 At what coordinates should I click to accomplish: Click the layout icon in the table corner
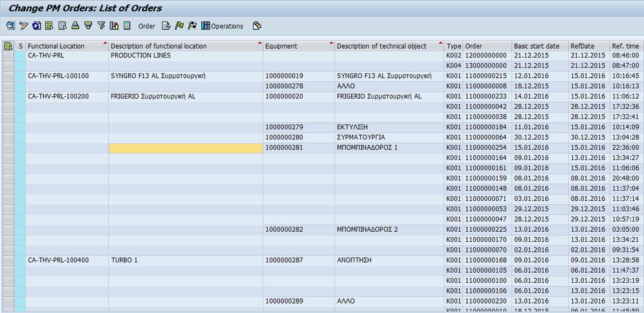click(x=8, y=46)
